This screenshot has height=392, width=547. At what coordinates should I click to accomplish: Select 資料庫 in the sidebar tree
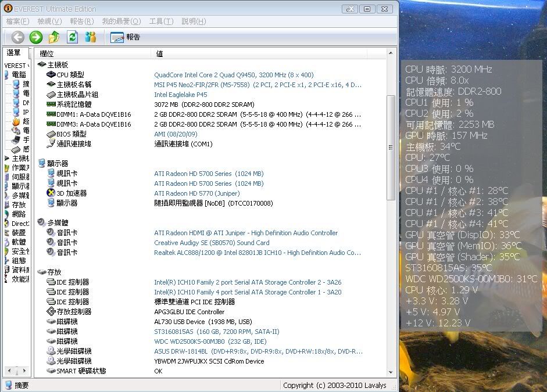point(20,269)
